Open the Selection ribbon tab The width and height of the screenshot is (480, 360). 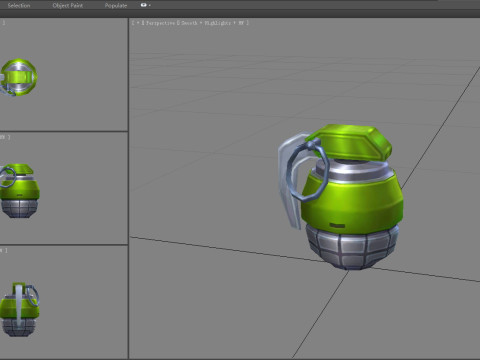click(x=19, y=5)
